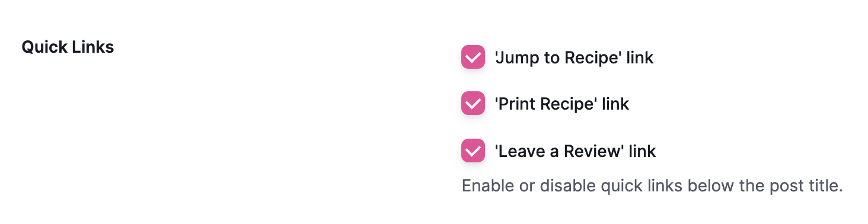Click the 'Print Recipe' link label text

coord(562,104)
